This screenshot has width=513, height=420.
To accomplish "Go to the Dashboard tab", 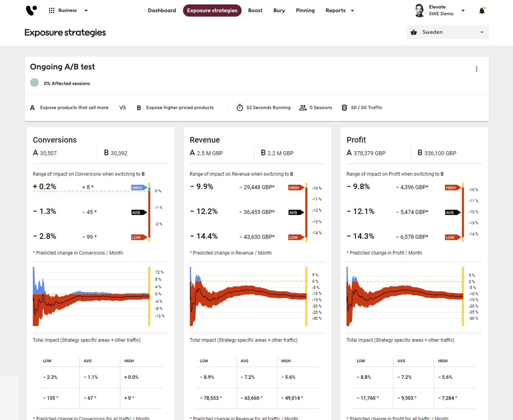I will point(162,10).
